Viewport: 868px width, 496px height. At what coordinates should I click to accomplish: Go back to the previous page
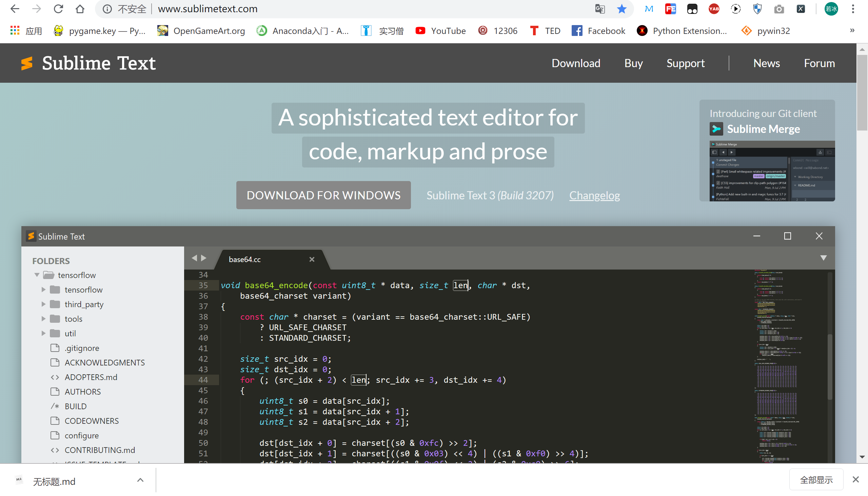[15, 9]
